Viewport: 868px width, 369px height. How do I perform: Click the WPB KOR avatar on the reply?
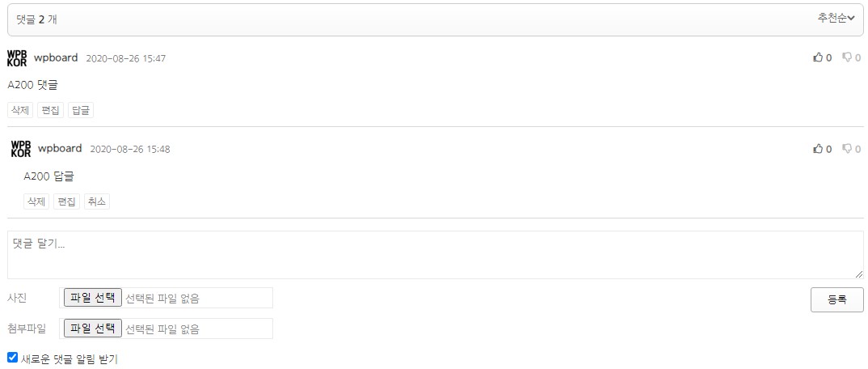click(21, 149)
